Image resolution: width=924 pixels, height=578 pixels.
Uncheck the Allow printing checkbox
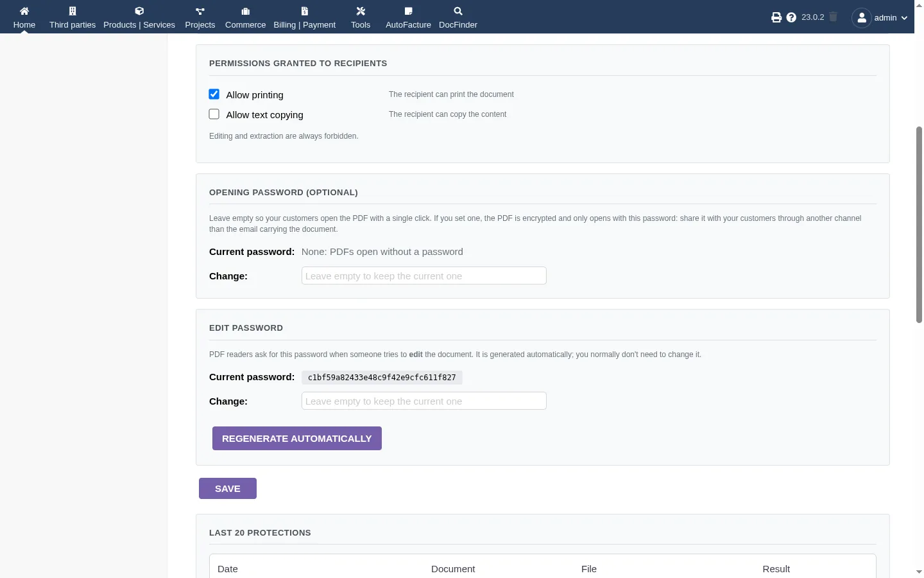[x=214, y=94]
